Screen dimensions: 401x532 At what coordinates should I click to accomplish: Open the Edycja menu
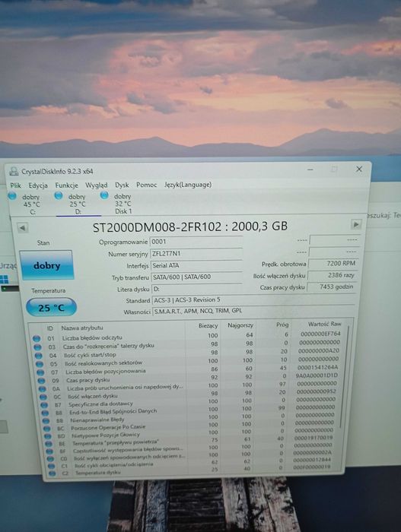[x=38, y=185]
